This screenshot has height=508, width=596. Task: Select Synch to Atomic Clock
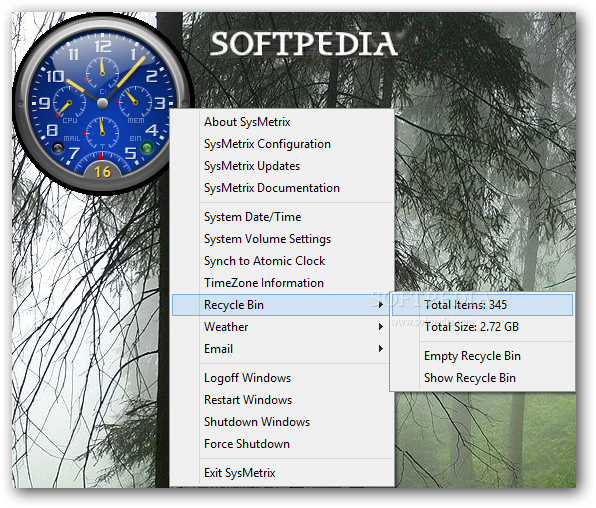click(282, 261)
